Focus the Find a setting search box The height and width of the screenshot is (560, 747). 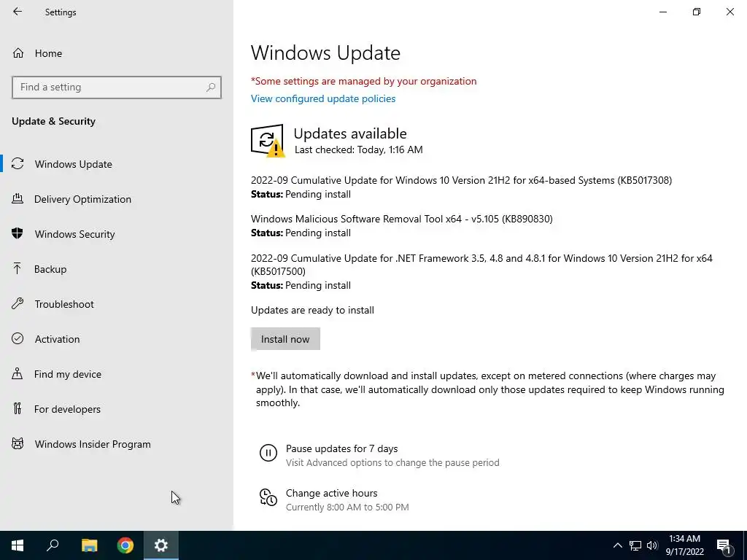click(x=117, y=87)
